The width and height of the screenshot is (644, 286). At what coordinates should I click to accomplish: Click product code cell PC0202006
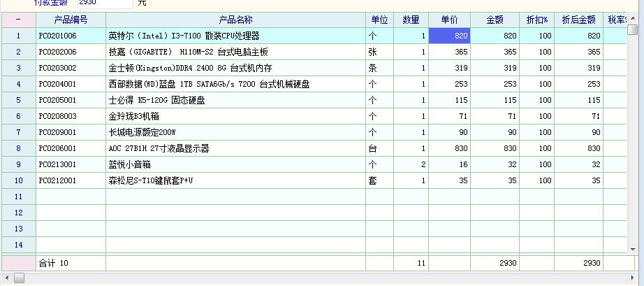click(x=71, y=52)
